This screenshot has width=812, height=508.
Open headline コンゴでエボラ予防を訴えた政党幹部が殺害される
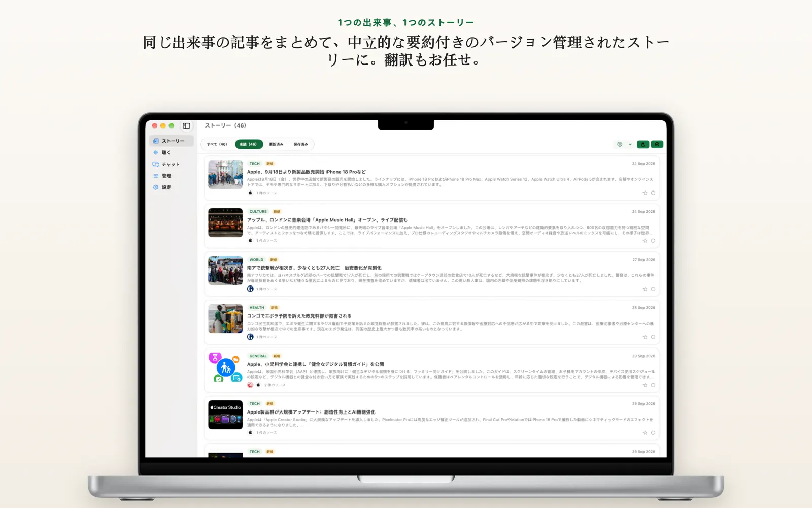point(299,316)
